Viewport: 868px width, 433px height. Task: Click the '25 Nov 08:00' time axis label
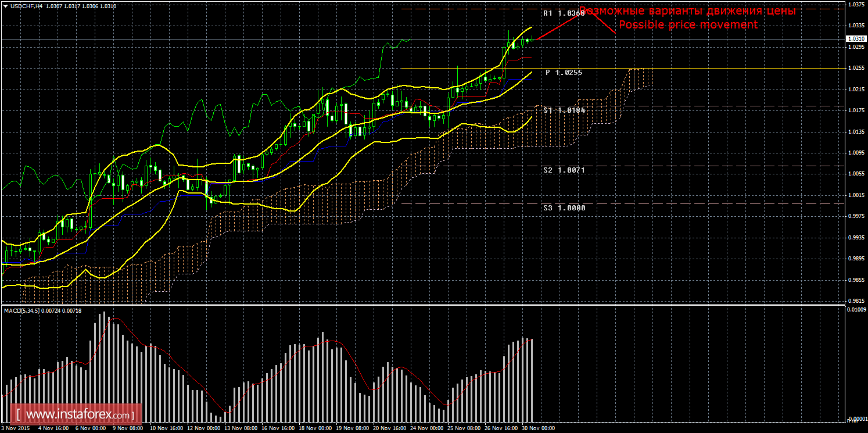[463, 428]
